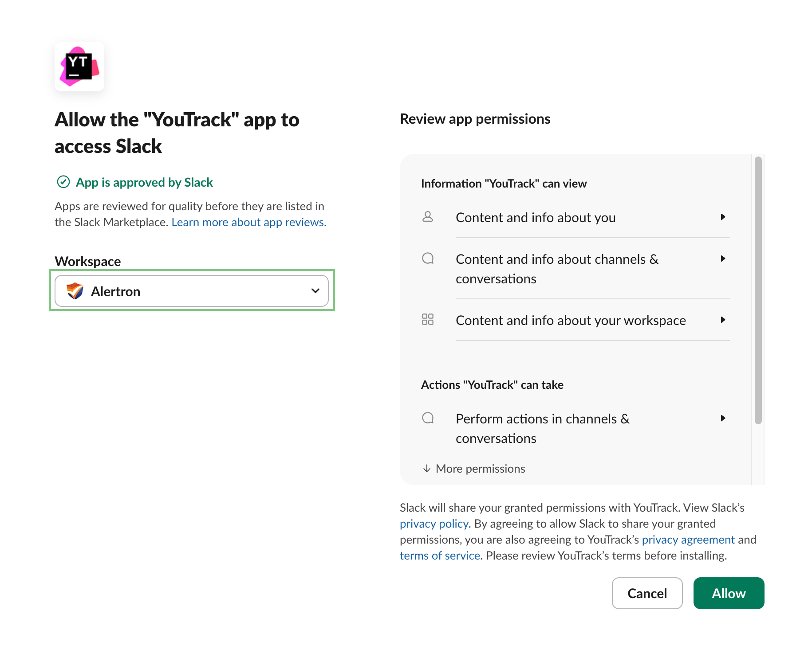
Task: Click the green approved checkmark icon
Action: point(63,182)
